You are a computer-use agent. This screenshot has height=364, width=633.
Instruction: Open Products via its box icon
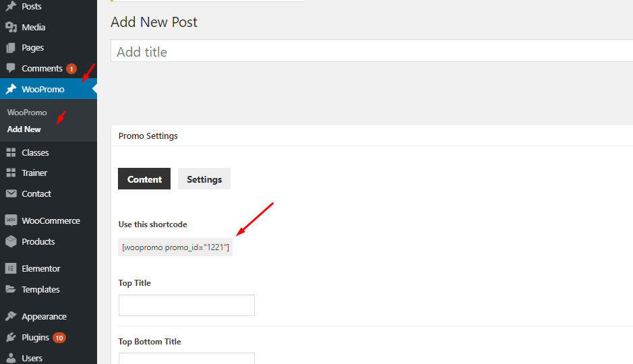coord(11,241)
